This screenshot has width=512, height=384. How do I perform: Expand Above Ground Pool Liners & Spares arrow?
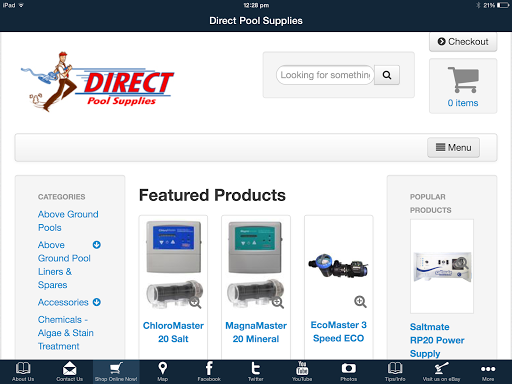click(x=97, y=245)
